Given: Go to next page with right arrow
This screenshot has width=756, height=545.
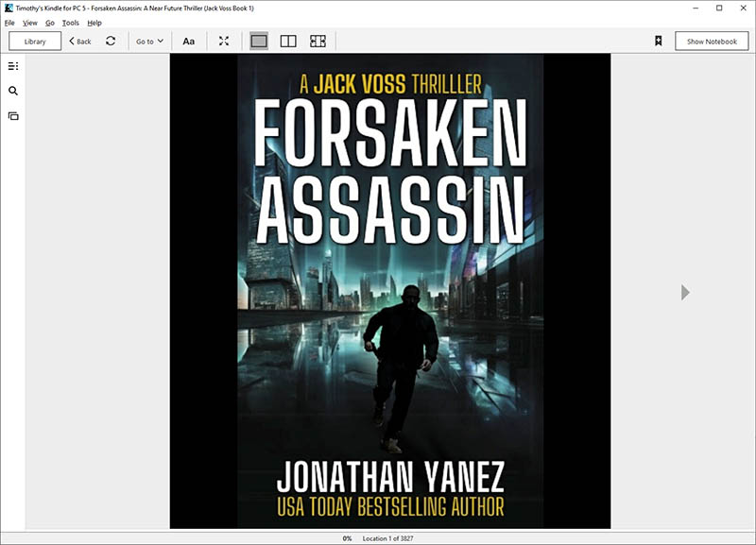Looking at the screenshot, I should (x=685, y=293).
